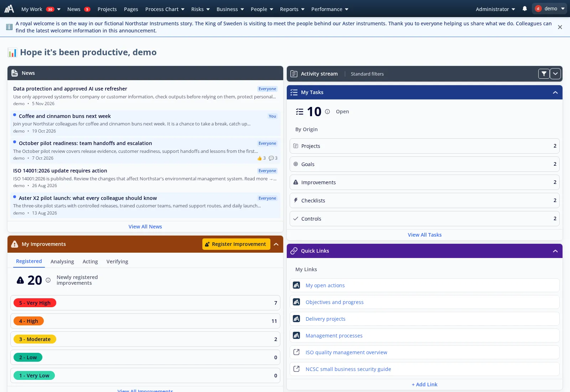
Task: Open the Objectives and progress link
Action: (x=335, y=302)
